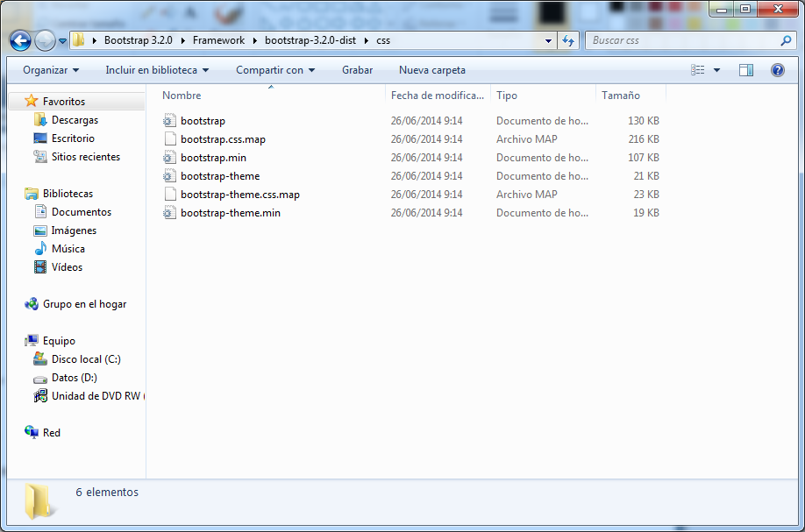
Task: Click the search magnifier icon
Action: pos(786,40)
